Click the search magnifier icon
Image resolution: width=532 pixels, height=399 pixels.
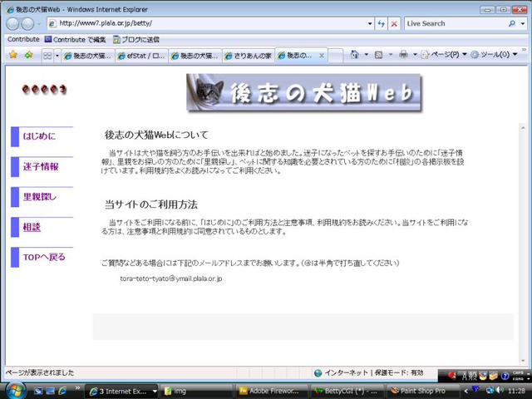tap(510, 24)
